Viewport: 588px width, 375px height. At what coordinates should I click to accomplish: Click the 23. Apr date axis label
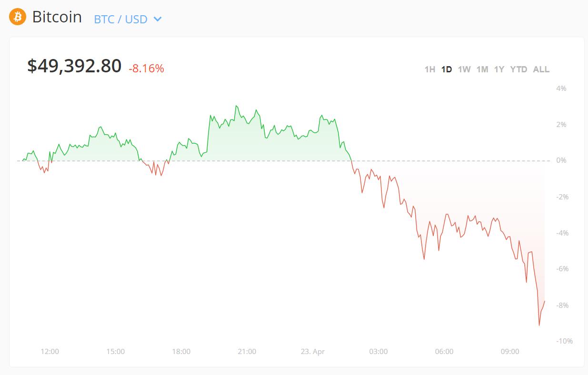tap(312, 352)
